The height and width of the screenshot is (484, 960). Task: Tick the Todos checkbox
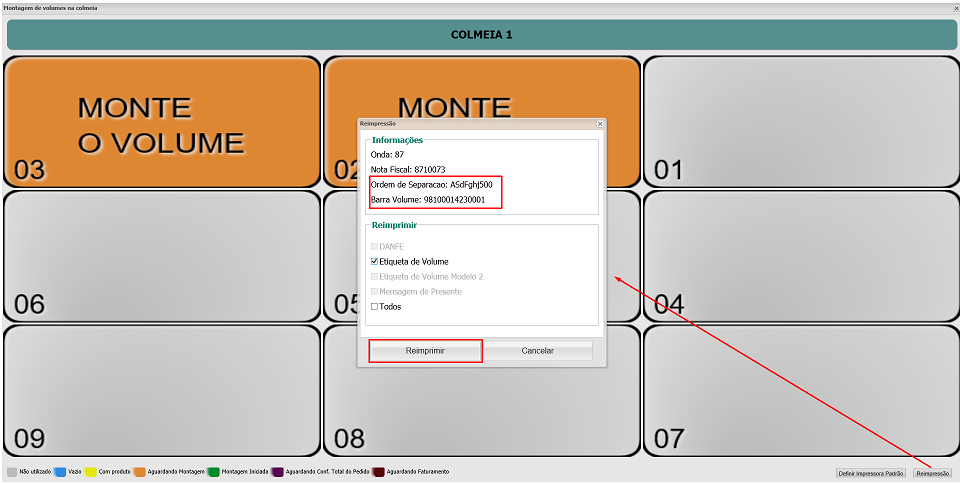click(x=374, y=307)
